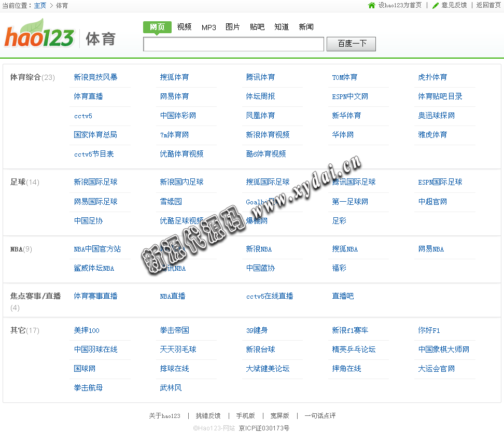This screenshot has width=504, height=433.
Task: Click 新浪NBA link
Action: click(259, 249)
